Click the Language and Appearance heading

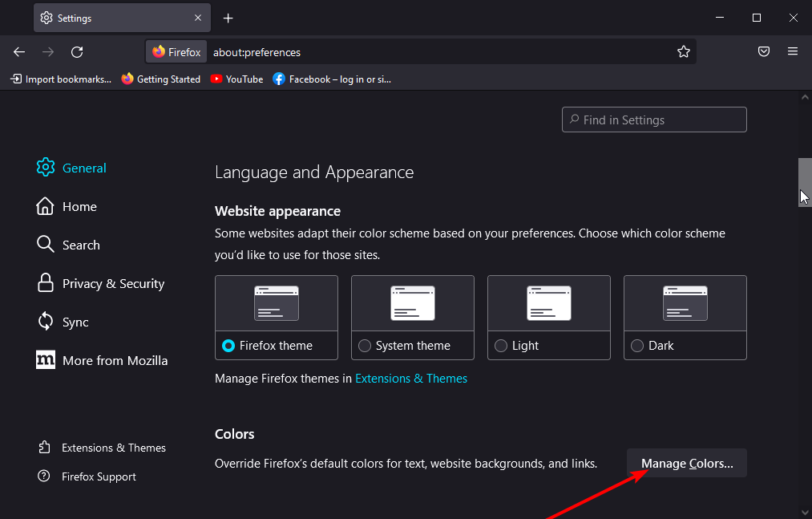click(314, 172)
